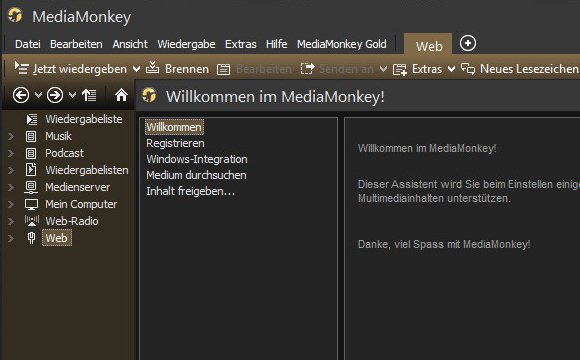Select the Web tree item

pos(57,238)
